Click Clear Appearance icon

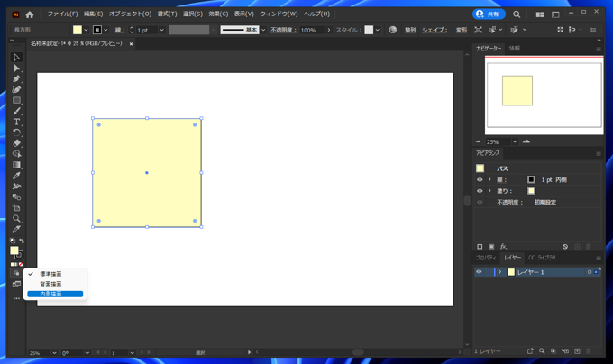(x=565, y=247)
